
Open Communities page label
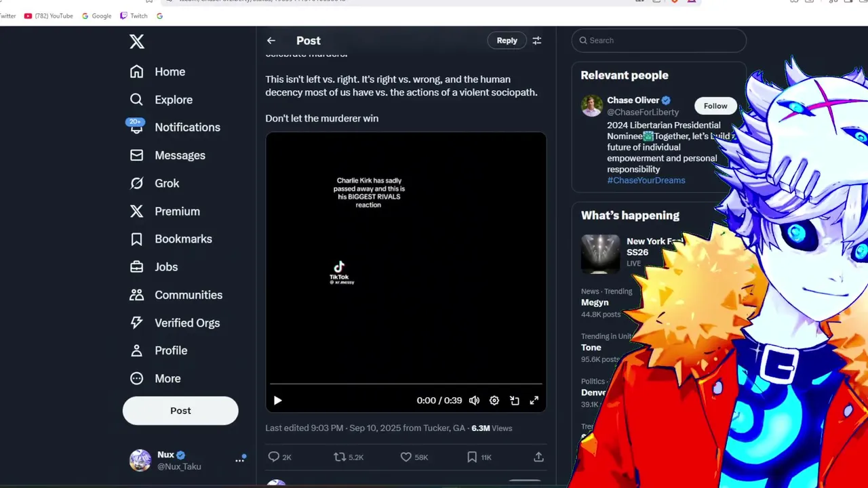point(189,295)
